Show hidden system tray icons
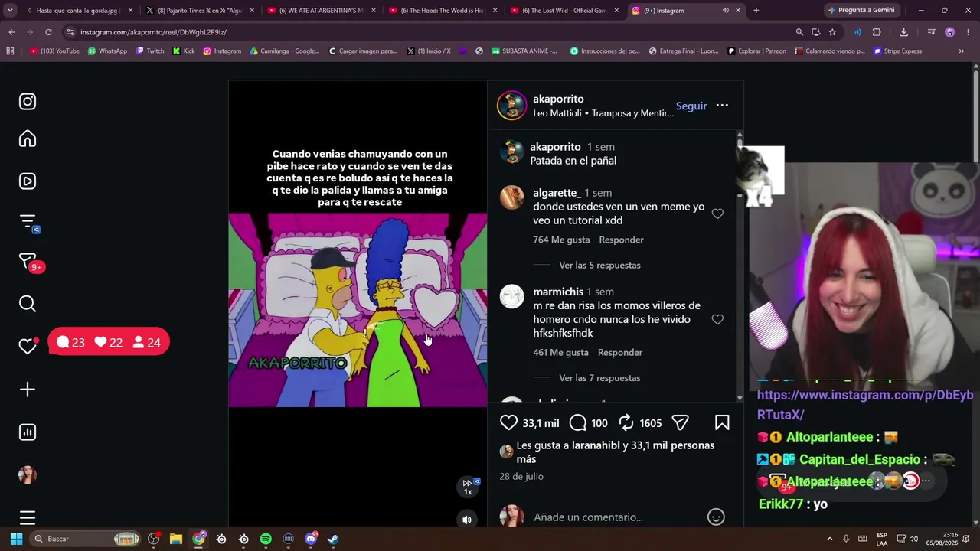 [831, 539]
